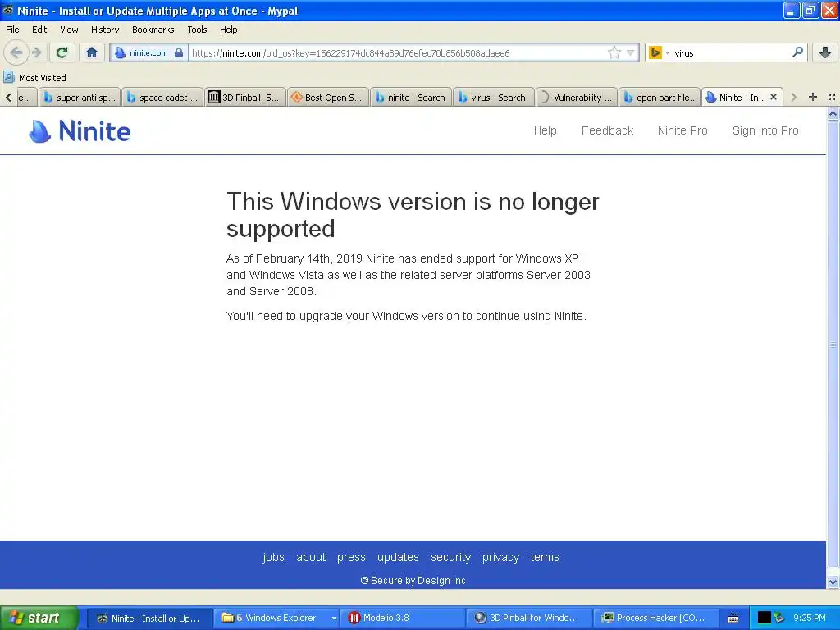Open the terms footer link
This screenshot has height=630, width=840.
[x=545, y=557]
